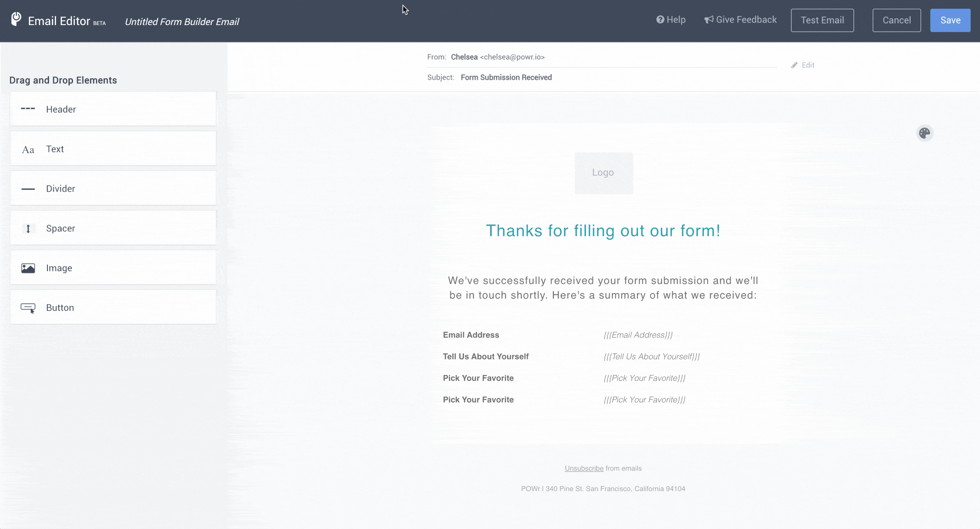Open the color palette theme icon
Image resolution: width=980 pixels, height=529 pixels.
[x=924, y=133]
